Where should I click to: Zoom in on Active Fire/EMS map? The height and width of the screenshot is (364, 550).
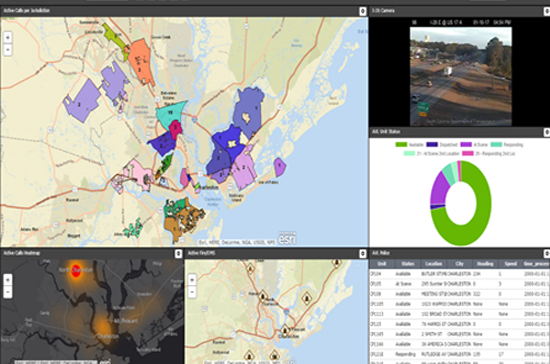tap(192, 280)
